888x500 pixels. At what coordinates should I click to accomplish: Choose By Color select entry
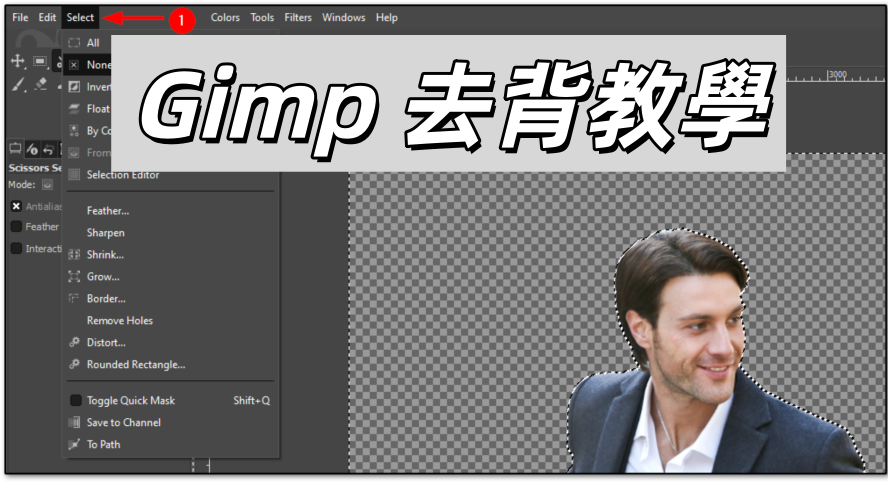tap(88, 131)
